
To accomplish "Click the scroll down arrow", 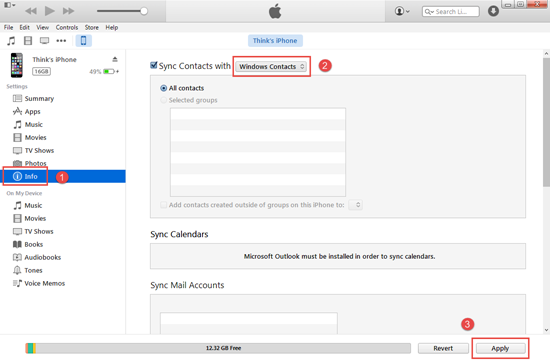I will [546, 330].
